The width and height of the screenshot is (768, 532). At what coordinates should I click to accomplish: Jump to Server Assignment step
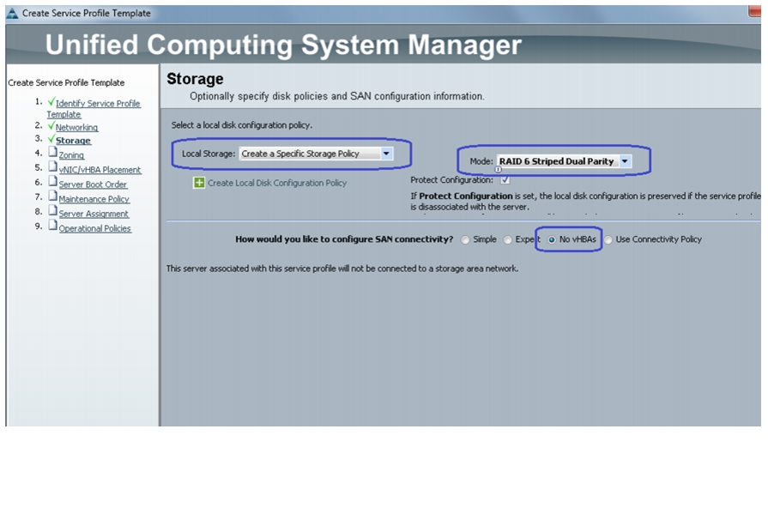(94, 214)
